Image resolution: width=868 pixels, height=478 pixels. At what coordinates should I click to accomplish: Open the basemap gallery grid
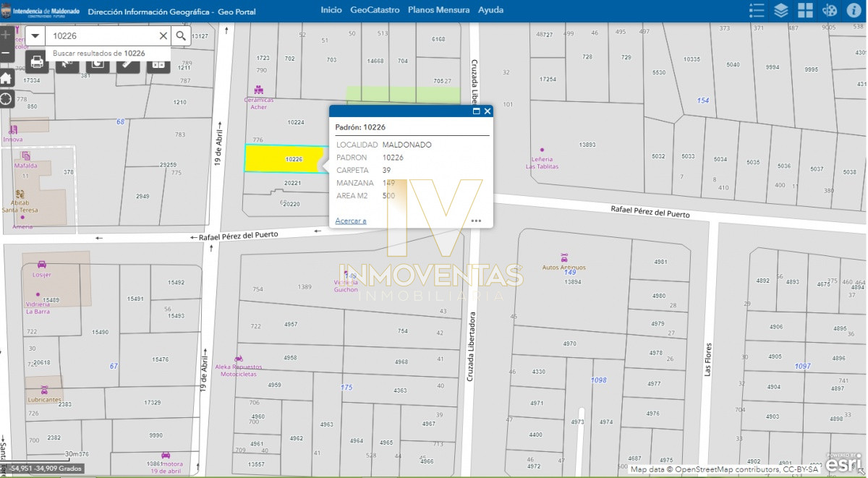[x=804, y=9]
